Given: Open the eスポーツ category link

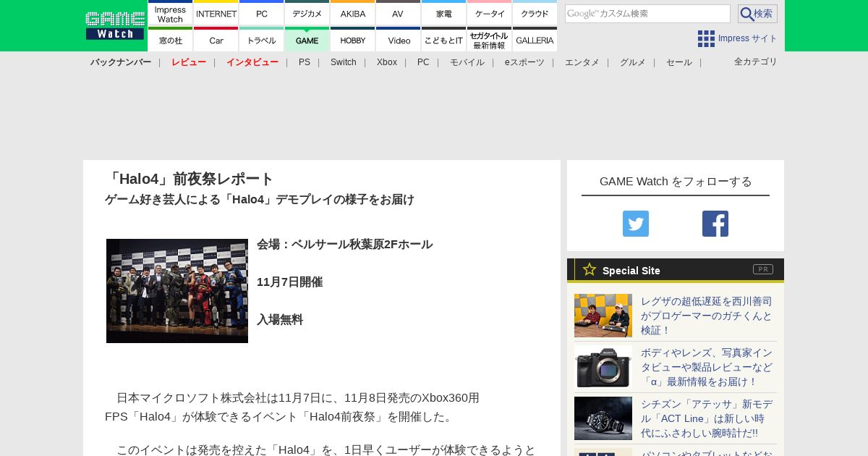Looking at the screenshot, I should 524,62.
